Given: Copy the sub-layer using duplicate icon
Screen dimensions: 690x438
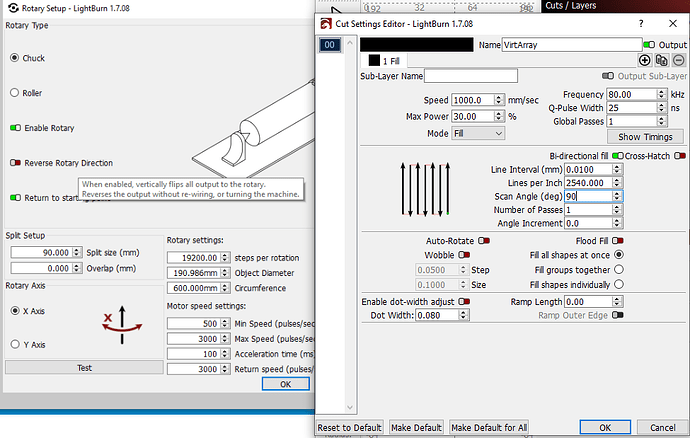Looking at the screenshot, I should pyautogui.click(x=661, y=60).
